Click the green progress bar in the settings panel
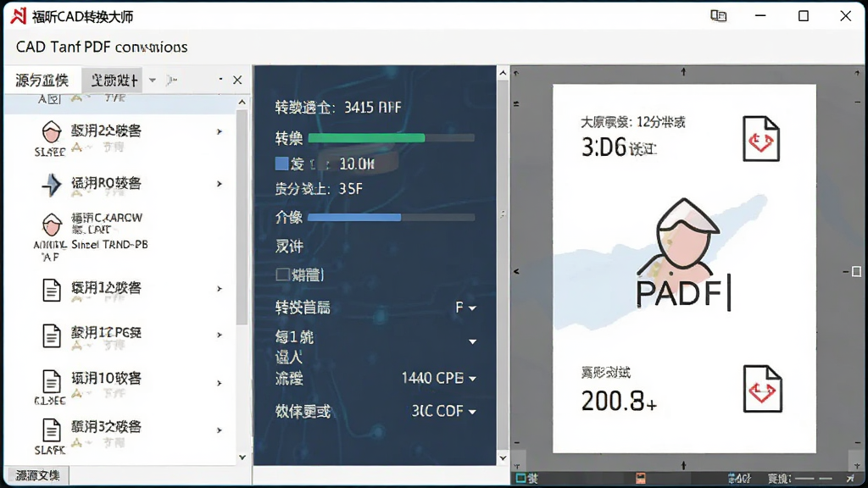The image size is (868, 488). 391,138
